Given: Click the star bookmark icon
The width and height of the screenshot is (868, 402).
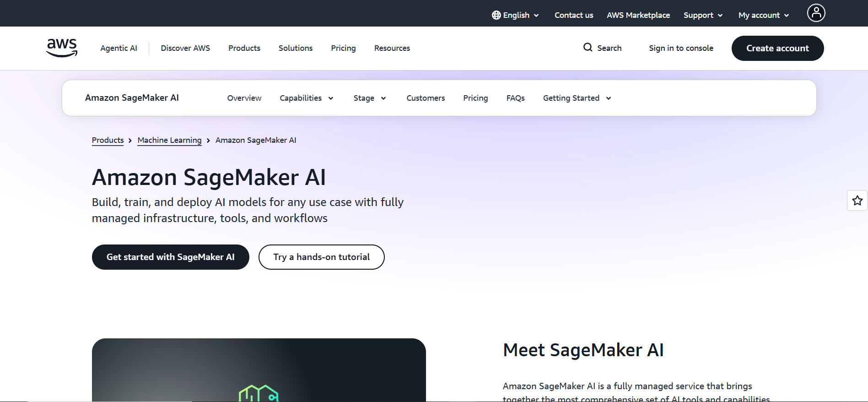Looking at the screenshot, I should click(857, 201).
